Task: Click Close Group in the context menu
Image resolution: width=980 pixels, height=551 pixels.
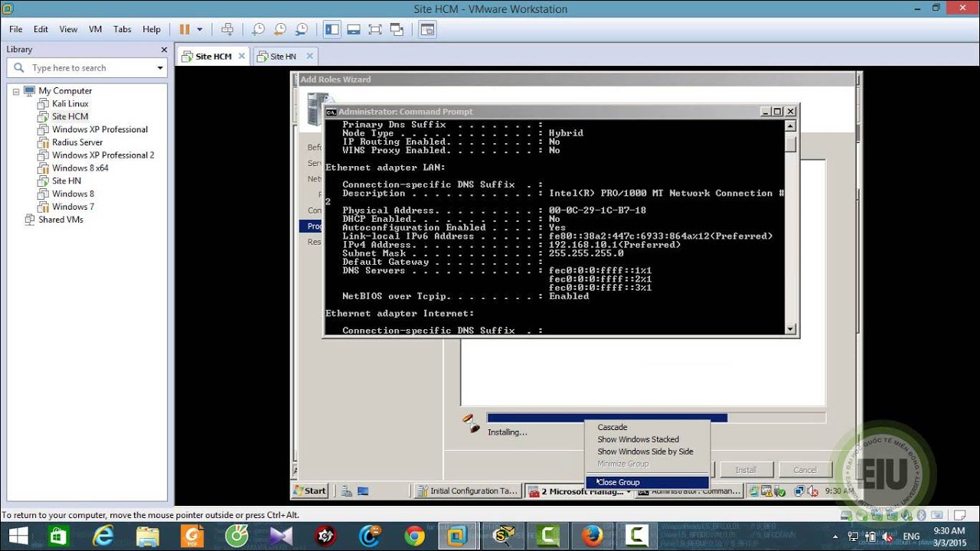Action: click(647, 482)
